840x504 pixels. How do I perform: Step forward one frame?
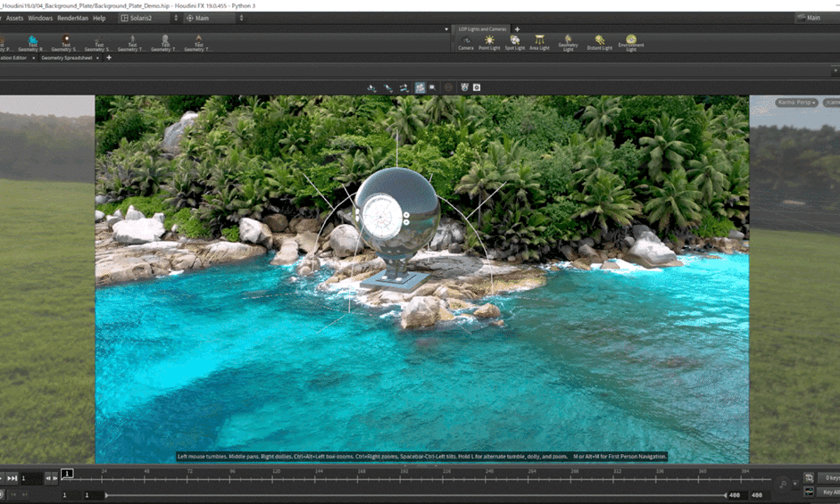pyautogui.click(x=54, y=478)
